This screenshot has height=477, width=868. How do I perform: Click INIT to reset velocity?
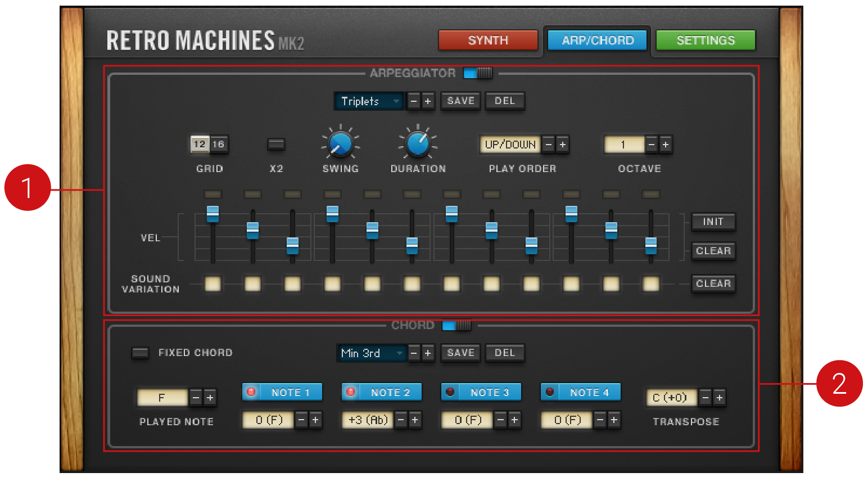[713, 222]
